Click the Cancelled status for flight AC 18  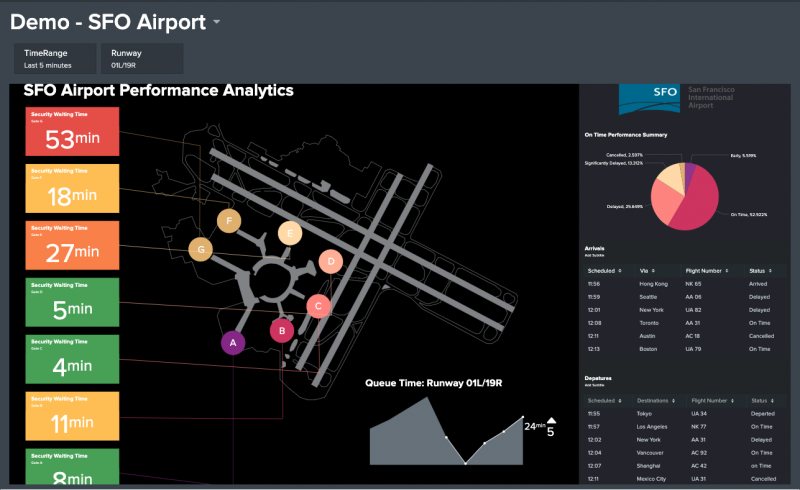click(x=761, y=336)
